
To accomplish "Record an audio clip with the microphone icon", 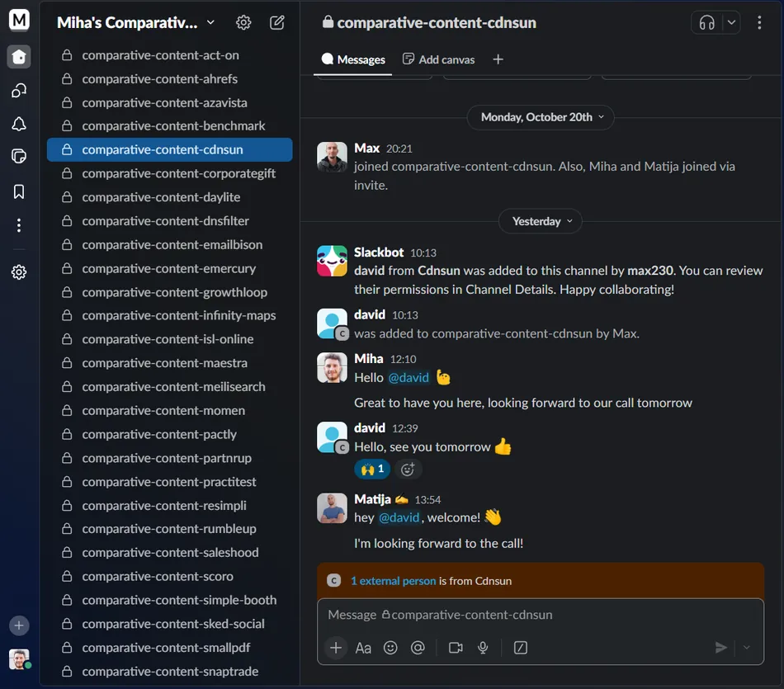I will click(x=483, y=648).
